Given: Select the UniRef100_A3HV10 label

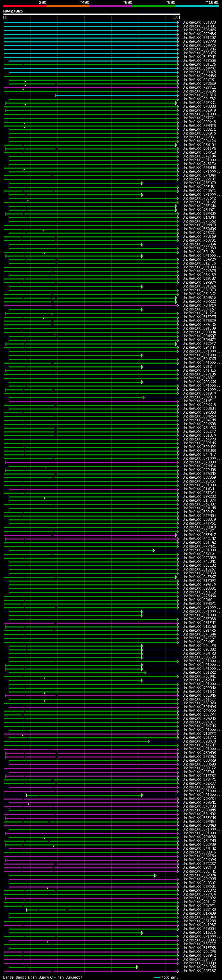Looking at the screenshot, I should pyautogui.click(x=199, y=306).
